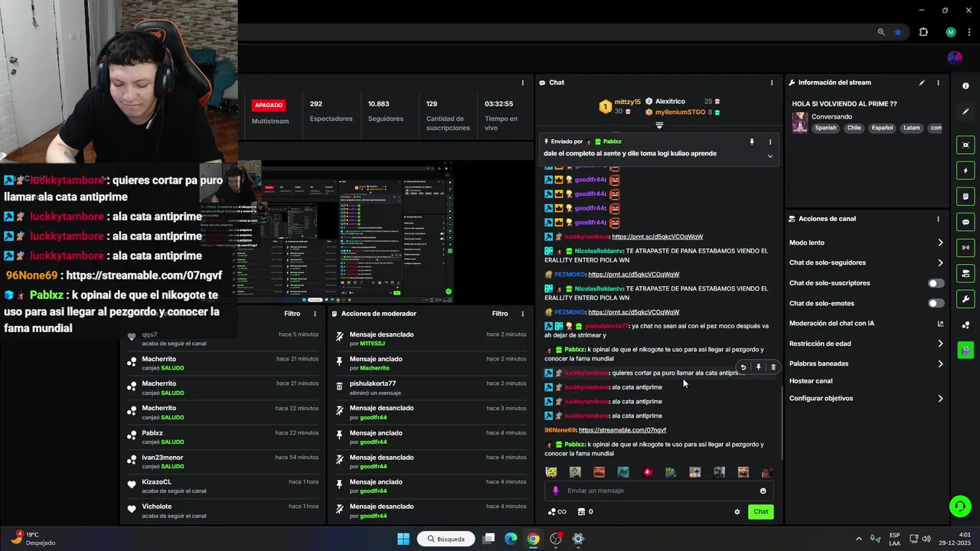Toggle the lightning bolt sidebar icon

point(965,171)
